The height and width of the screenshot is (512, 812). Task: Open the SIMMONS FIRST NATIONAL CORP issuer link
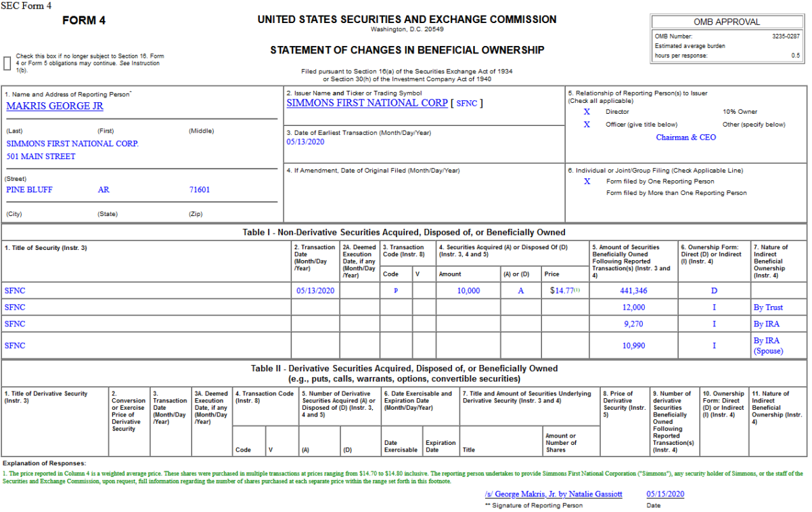coord(367,103)
